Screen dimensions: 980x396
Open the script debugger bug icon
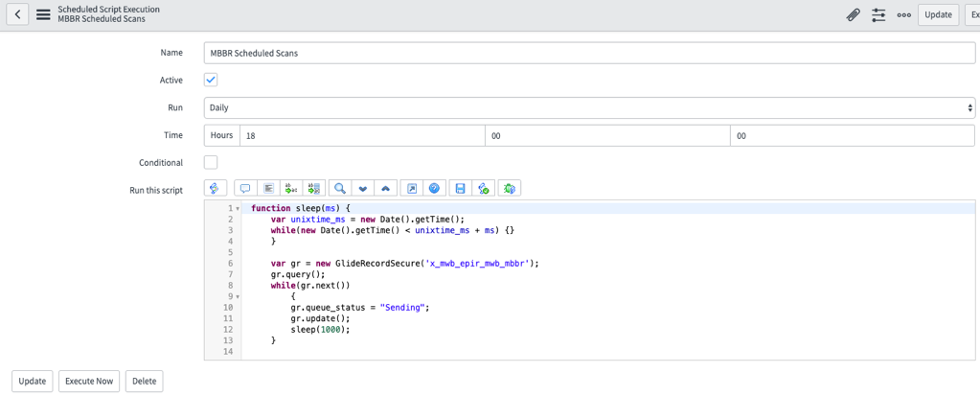click(x=510, y=188)
